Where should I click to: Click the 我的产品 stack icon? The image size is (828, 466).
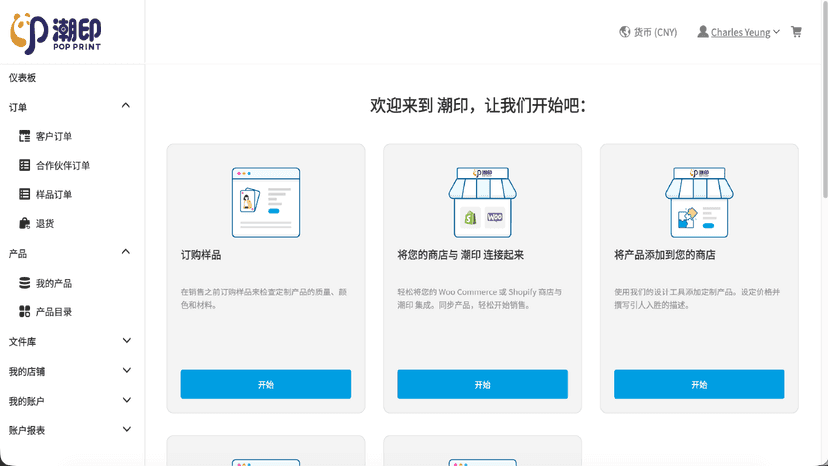click(24, 283)
